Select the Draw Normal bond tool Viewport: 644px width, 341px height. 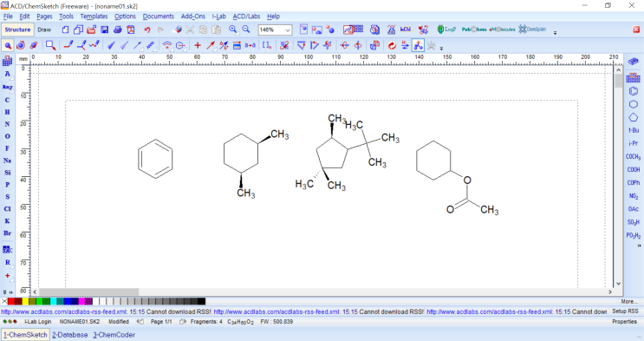tap(68, 45)
